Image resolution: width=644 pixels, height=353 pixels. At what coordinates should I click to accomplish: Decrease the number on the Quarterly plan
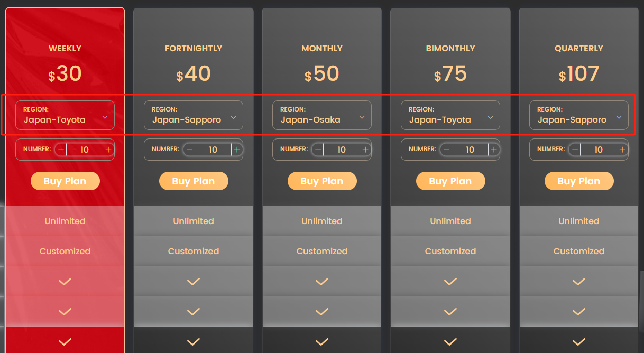[x=574, y=150]
